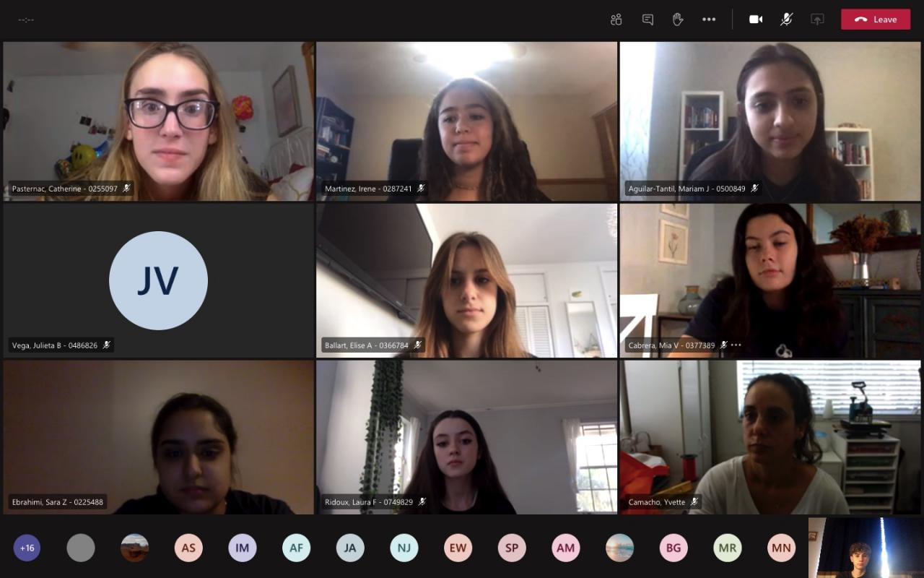The width and height of the screenshot is (924, 578).
Task: Open the meeting chat icon
Action: tap(648, 20)
